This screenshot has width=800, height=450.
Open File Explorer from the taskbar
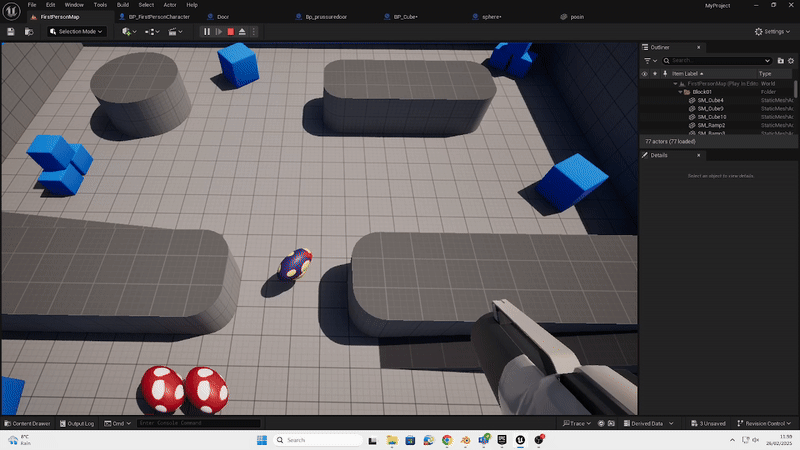click(x=392, y=440)
